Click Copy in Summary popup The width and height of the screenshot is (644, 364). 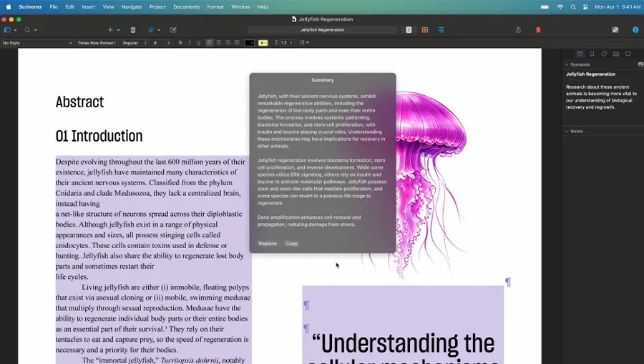292,243
